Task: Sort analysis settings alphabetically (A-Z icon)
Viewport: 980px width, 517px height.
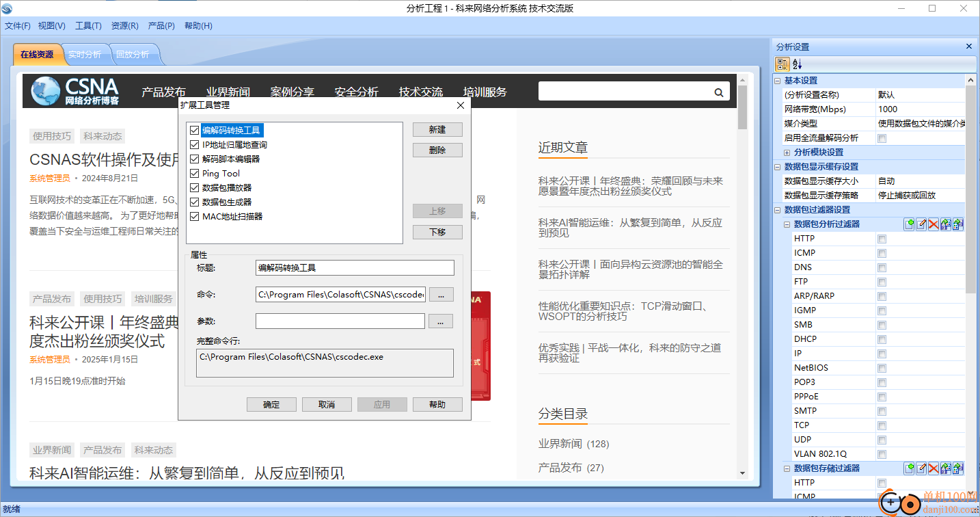Action: pyautogui.click(x=797, y=64)
